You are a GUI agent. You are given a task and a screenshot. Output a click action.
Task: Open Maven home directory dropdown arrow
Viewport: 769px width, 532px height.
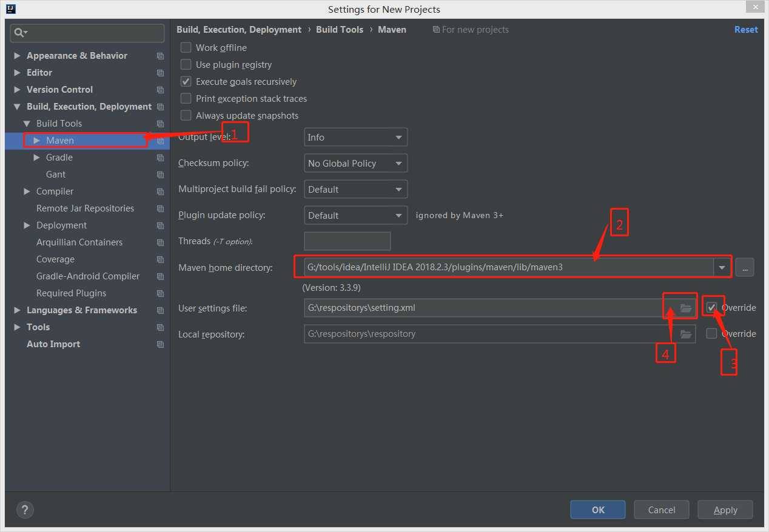[722, 267]
